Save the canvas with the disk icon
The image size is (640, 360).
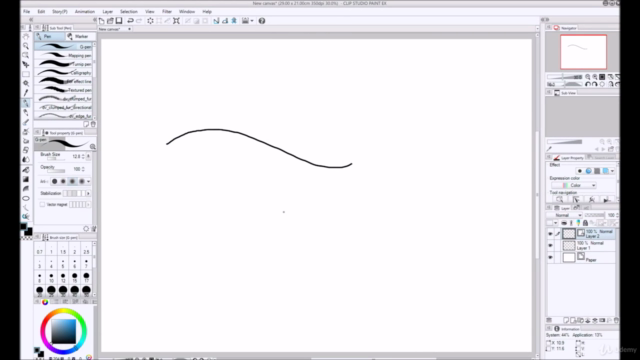(119, 21)
